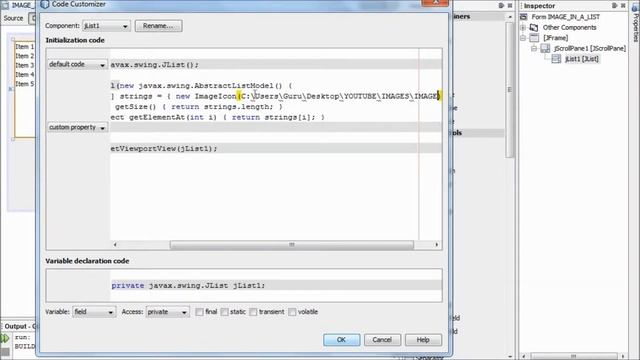Click the right arrow of code scrollbar

pyautogui.click(x=437, y=244)
